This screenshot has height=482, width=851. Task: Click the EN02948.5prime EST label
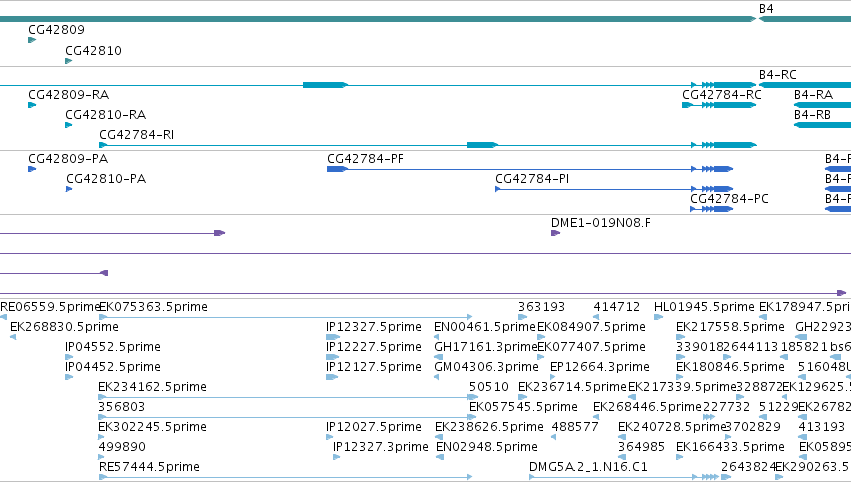487,447
